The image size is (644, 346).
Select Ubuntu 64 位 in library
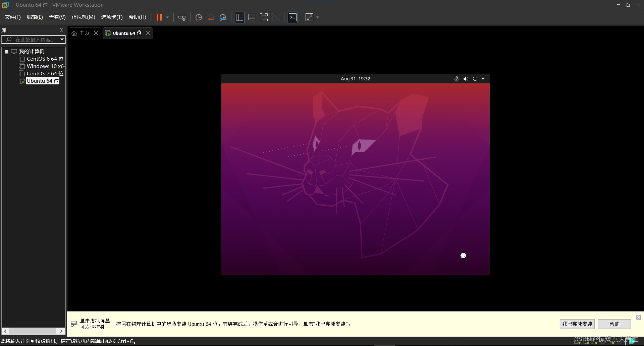click(x=43, y=81)
